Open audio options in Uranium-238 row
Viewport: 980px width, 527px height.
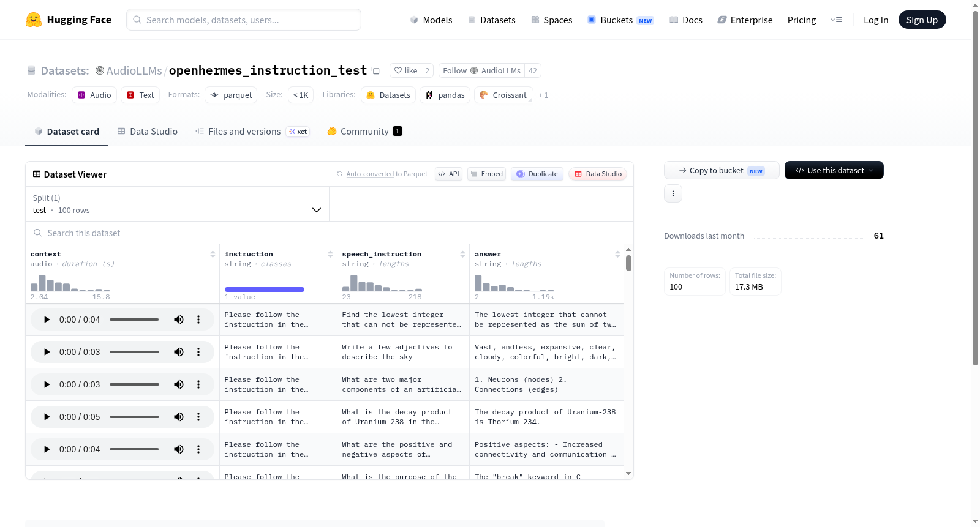(198, 417)
